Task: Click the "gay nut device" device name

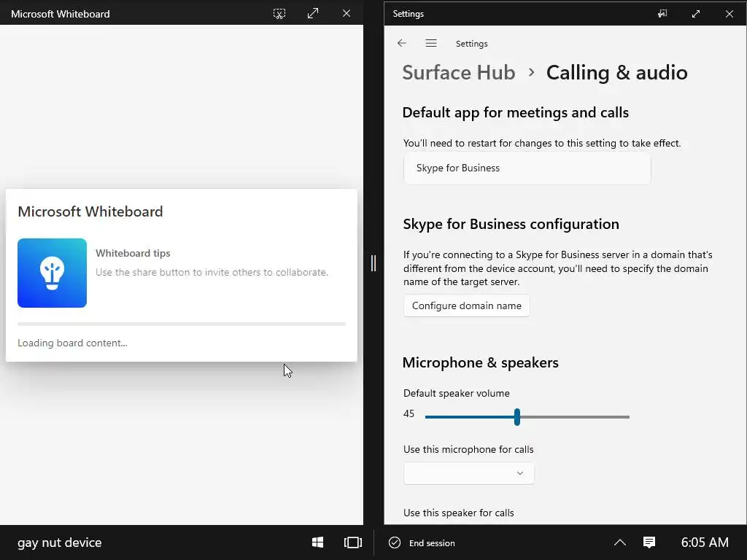Action: (x=60, y=542)
